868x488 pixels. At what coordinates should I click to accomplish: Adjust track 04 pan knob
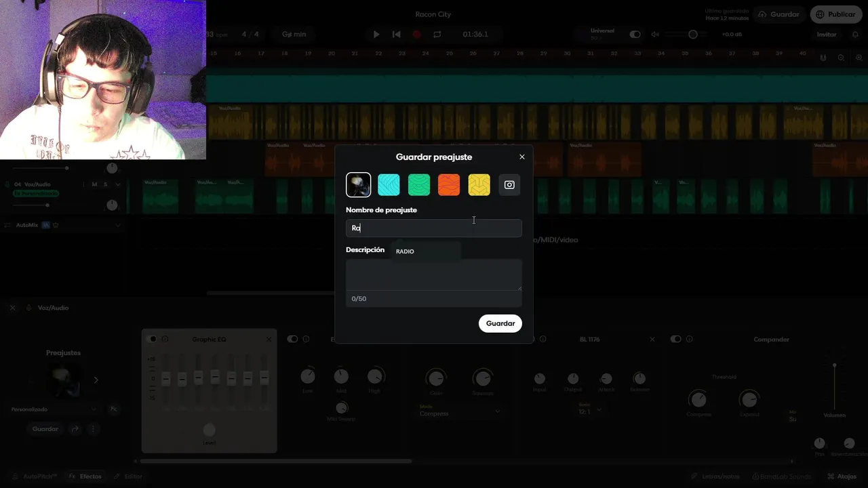pyautogui.click(x=112, y=205)
